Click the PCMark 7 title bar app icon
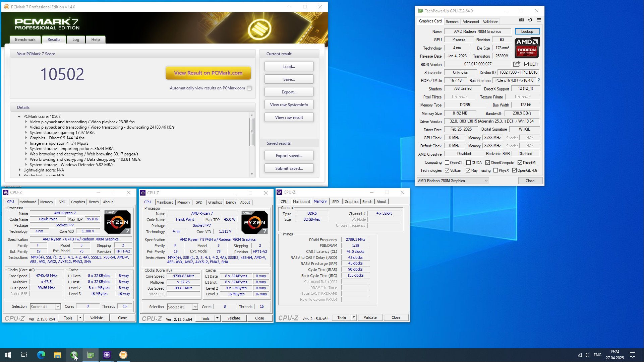Image resolution: width=644 pixels, height=362 pixels. (6, 7)
